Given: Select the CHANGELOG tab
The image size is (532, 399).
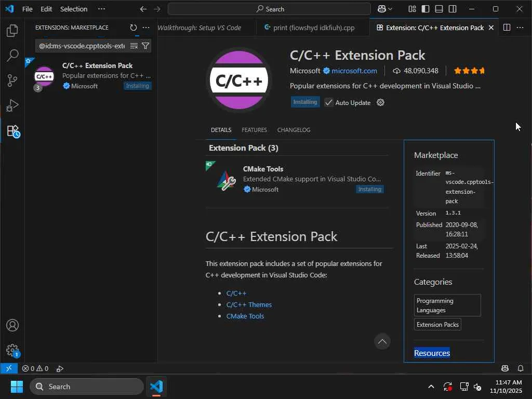Looking at the screenshot, I should coord(294,130).
